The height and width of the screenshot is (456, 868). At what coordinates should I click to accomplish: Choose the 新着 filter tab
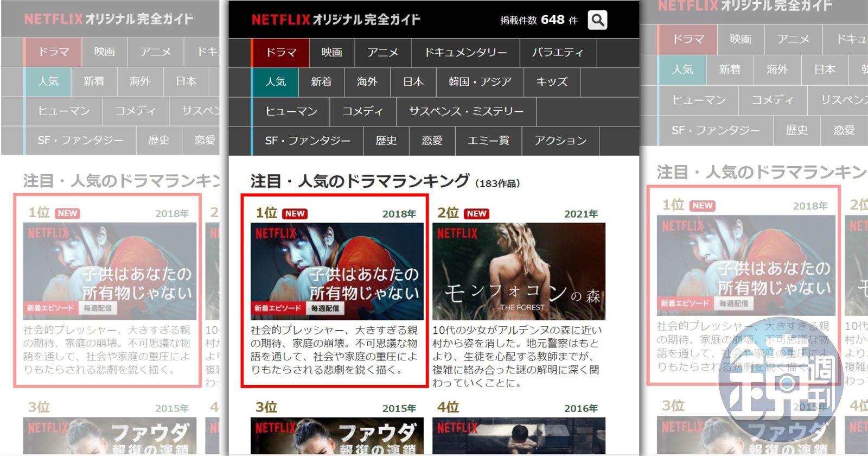click(x=321, y=82)
